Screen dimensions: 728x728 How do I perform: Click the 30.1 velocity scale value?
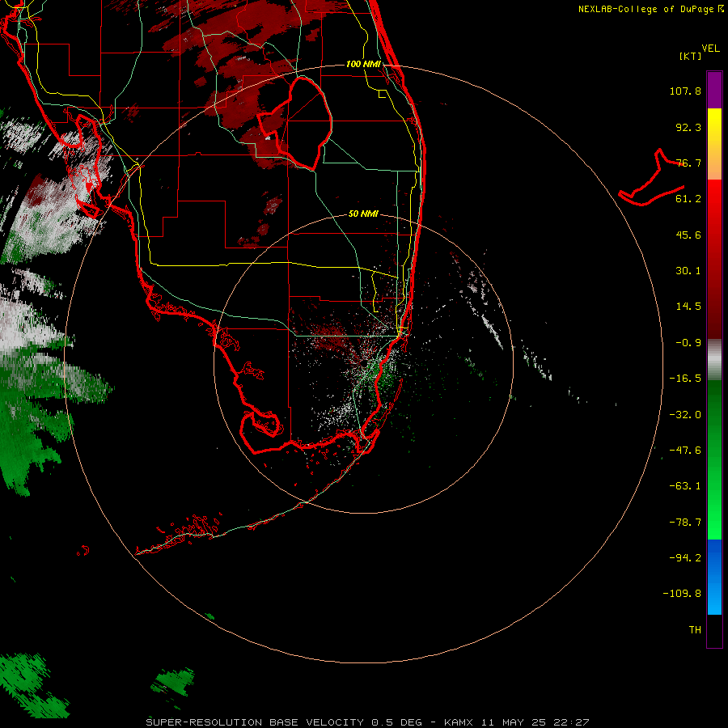688,271
